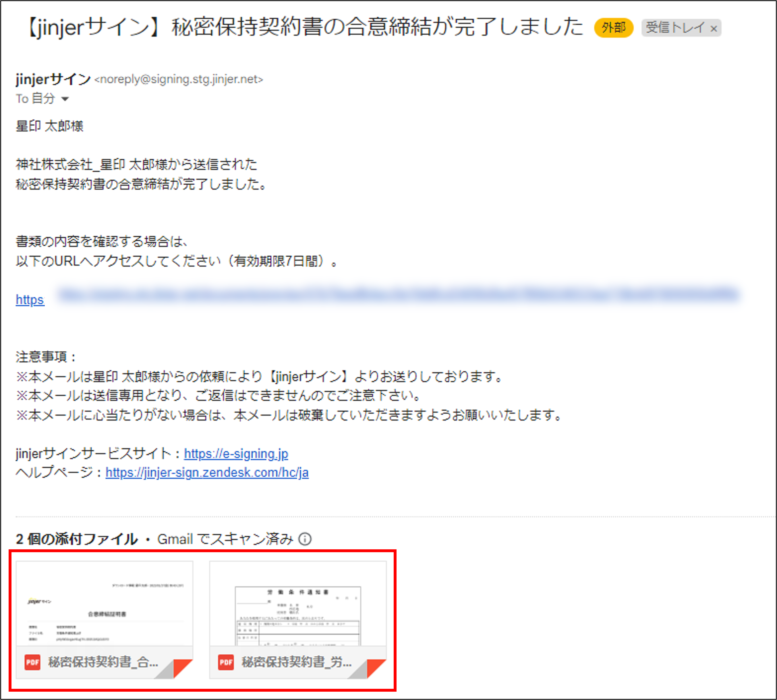Select the yellow 外部 external mail badge
The image size is (777, 700).
(614, 27)
